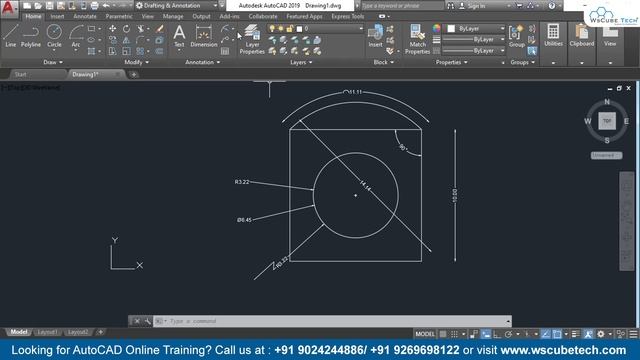The image size is (640, 360).
Task: Expand the Block panel
Action: pyautogui.click(x=384, y=62)
